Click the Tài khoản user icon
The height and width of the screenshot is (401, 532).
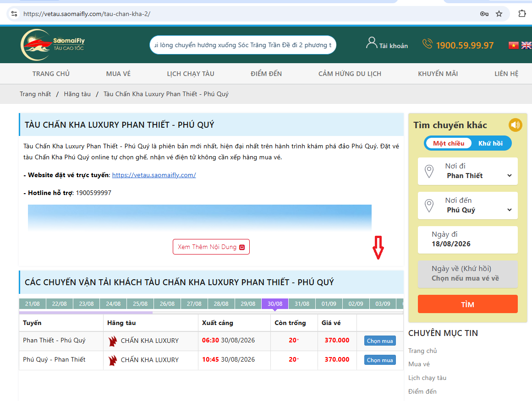(x=372, y=43)
